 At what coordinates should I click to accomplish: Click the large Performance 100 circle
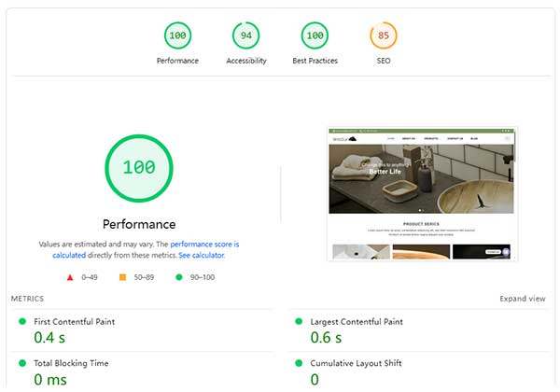pos(138,168)
